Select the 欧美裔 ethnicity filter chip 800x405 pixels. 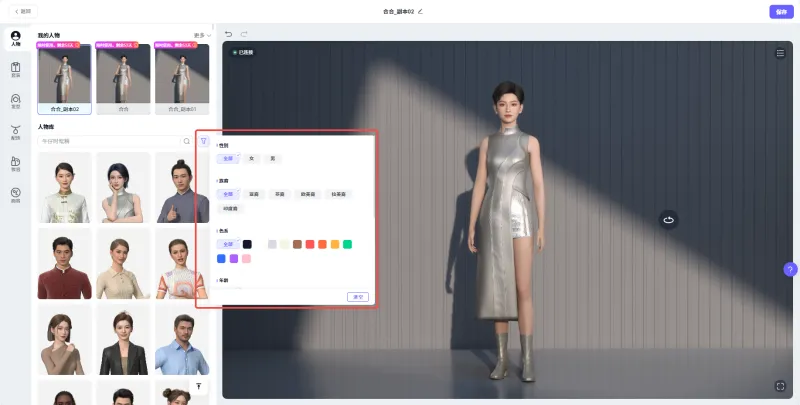(x=308, y=194)
